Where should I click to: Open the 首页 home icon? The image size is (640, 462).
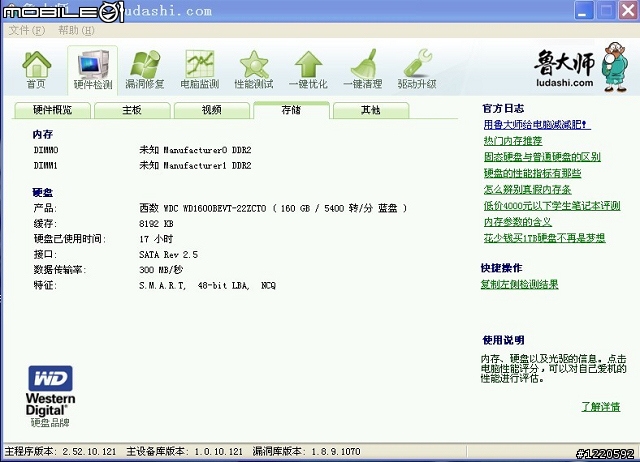[36, 69]
